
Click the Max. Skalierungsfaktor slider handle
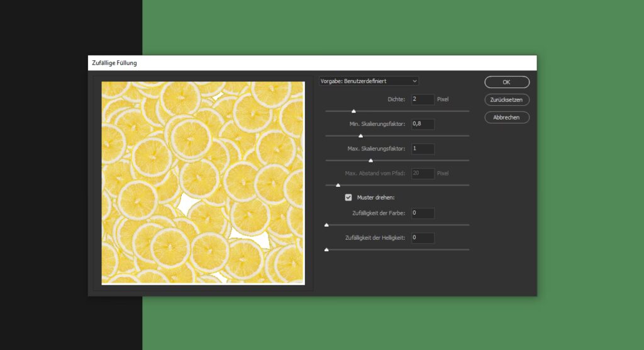(370, 161)
